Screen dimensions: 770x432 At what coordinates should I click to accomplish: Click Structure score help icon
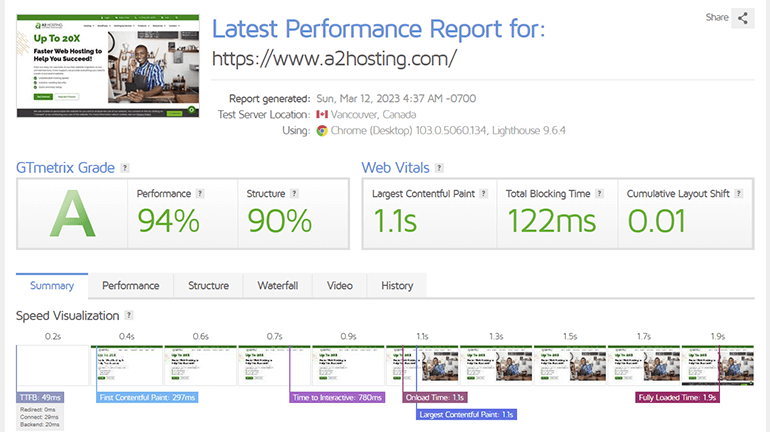click(294, 193)
